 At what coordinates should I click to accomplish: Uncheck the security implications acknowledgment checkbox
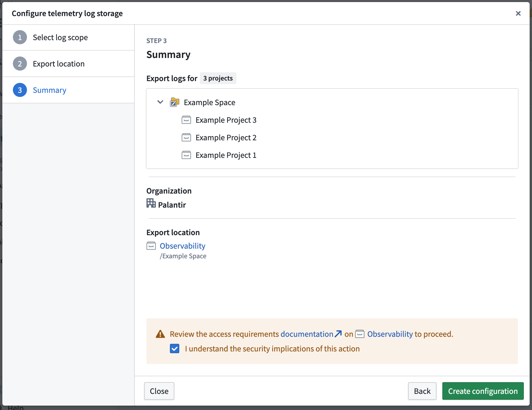[x=175, y=349]
